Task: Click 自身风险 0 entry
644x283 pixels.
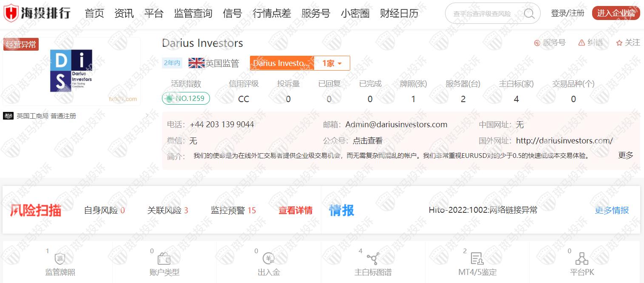Action: point(105,210)
